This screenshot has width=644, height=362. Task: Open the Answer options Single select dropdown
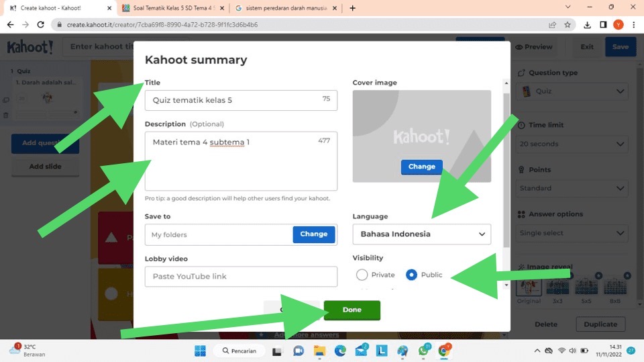coord(572,233)
